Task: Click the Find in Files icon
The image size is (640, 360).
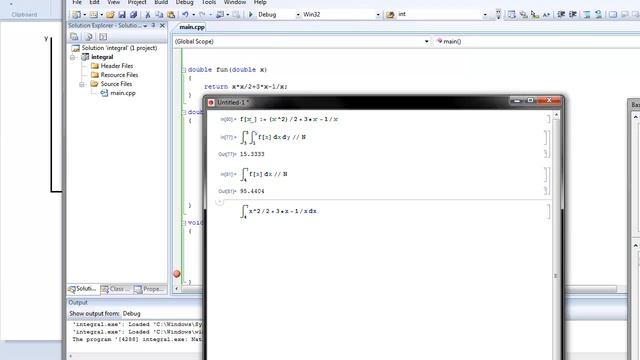Action: click(x=390, y=15)
